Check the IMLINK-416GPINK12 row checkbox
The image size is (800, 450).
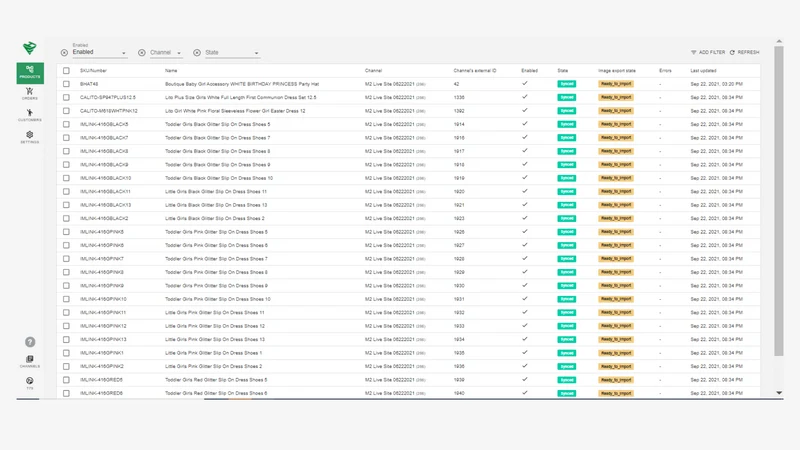pyautogui.click(x=66, y=326)
